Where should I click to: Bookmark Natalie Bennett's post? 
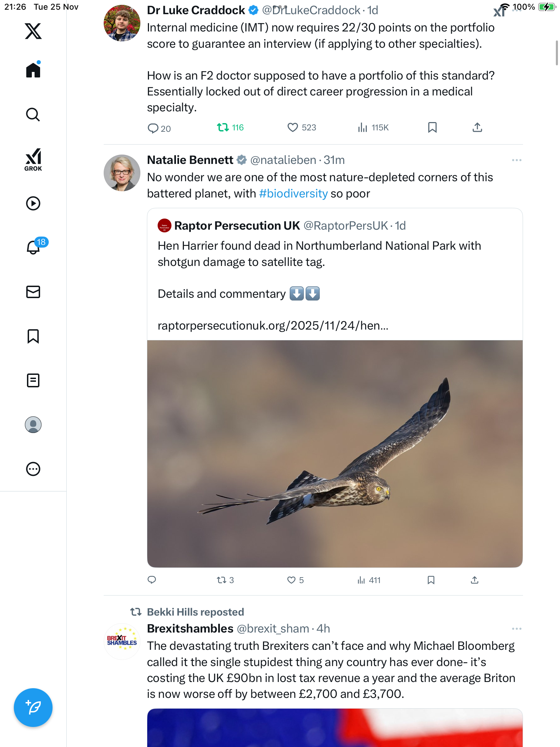(x=431, y=580)
